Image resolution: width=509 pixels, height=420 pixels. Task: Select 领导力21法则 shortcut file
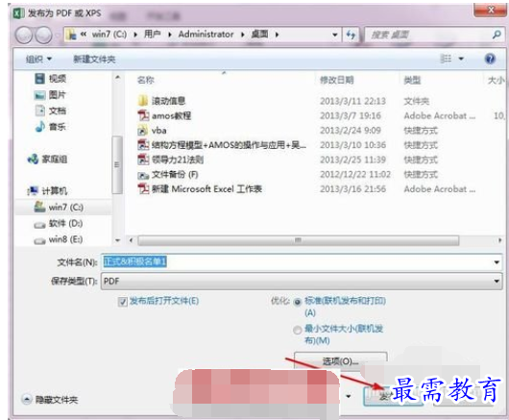pos(171,160)
